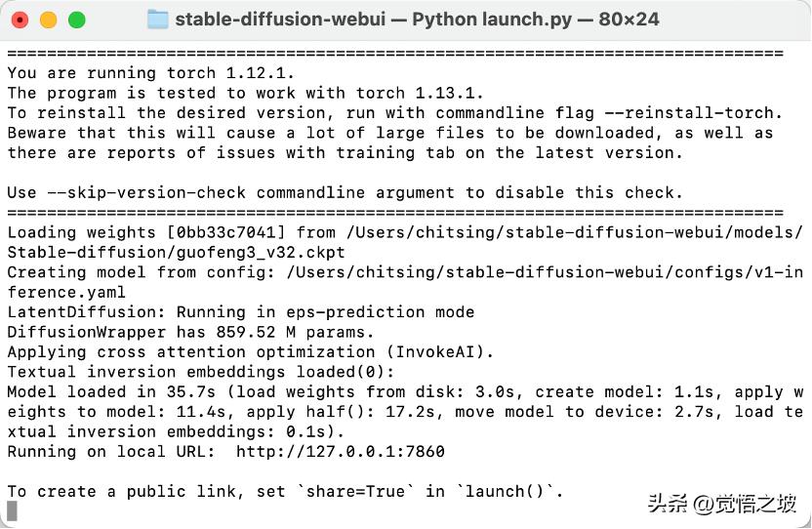812x529 pixels.
Task: Click the 'Model loaded in 35.7s' text
Action: click(x=101, y=392)
